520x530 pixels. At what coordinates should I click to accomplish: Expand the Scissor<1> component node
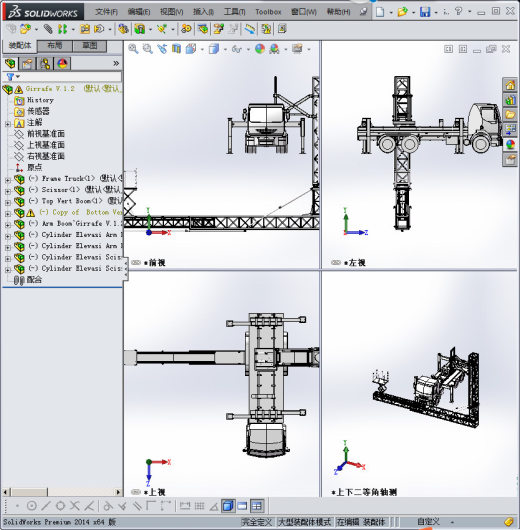tap(7, 191)
